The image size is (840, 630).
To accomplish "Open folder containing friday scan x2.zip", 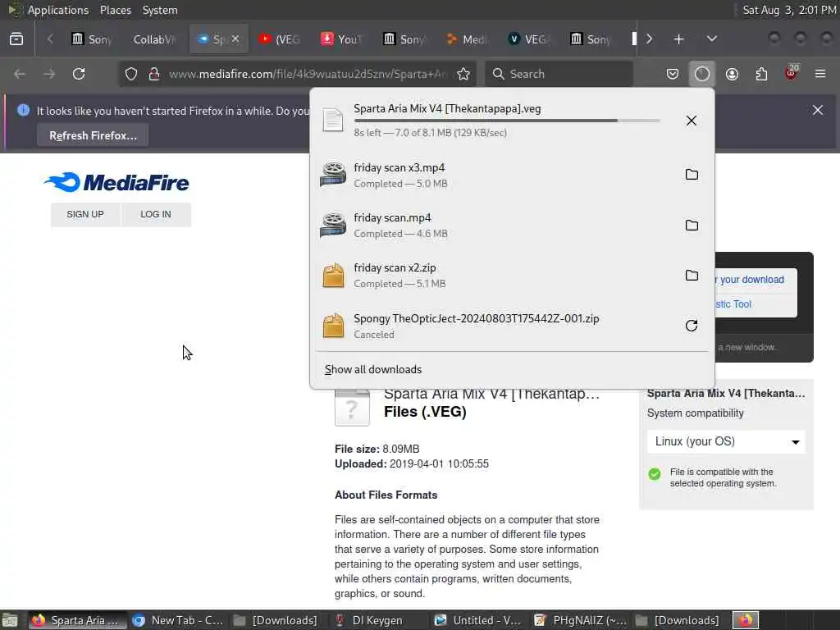I will click(x=692, y=276).
